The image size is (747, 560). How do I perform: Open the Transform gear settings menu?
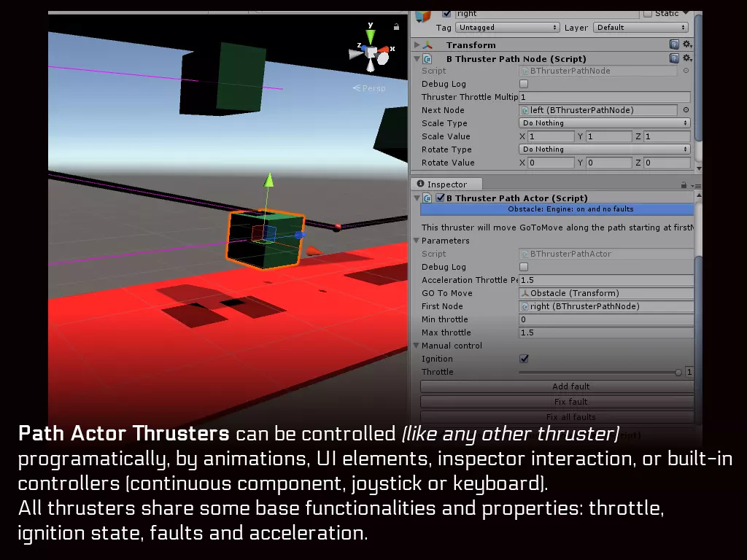click(x=687, y=44)
